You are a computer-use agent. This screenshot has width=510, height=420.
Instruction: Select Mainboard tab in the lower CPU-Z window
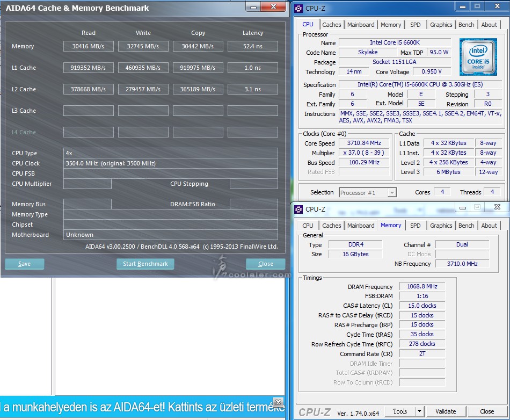pyautogui.click(x=361, y=226)
